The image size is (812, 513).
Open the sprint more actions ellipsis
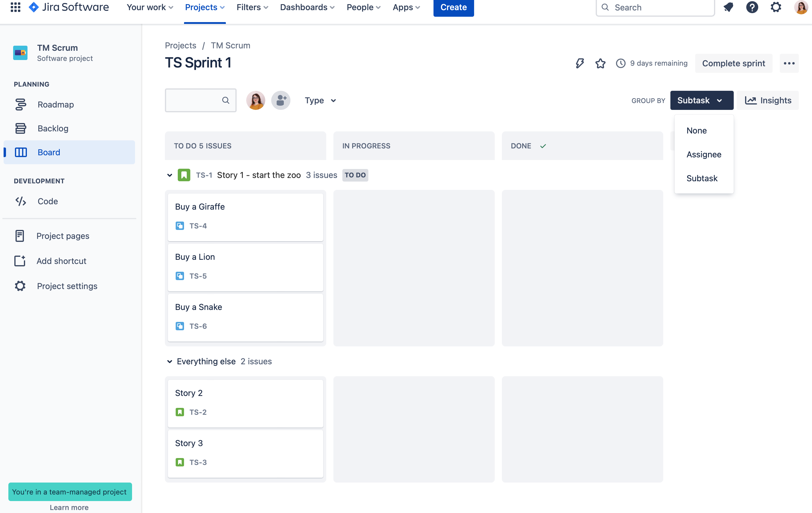coord(789,63)
